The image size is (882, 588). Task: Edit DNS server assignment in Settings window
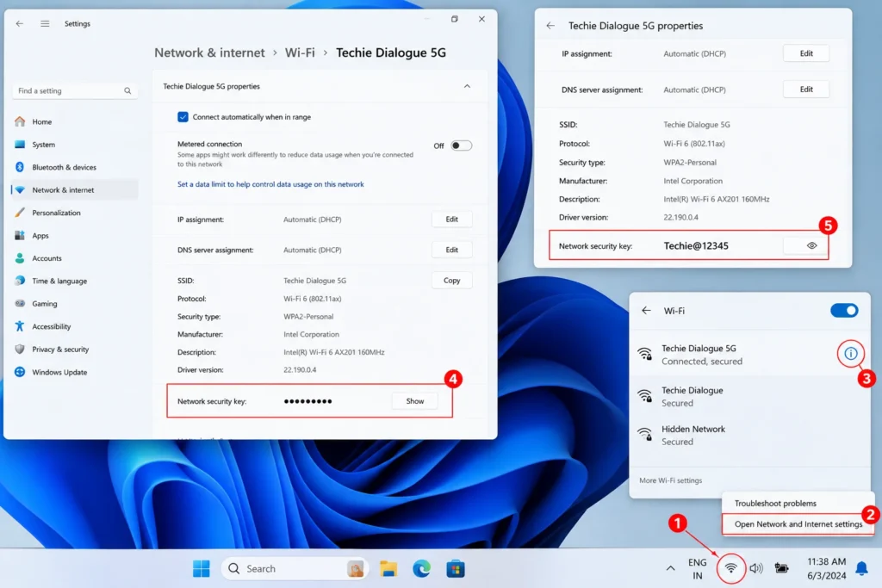(451, 250)
